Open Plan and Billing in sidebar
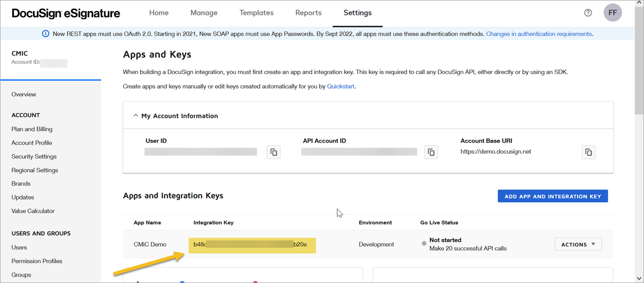The height and width of the screenshot is (283, 644). click(32, 129)
